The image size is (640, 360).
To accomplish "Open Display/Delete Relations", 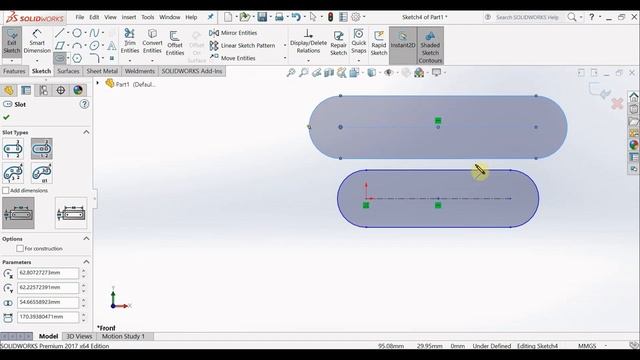I will tap(308, 42).
